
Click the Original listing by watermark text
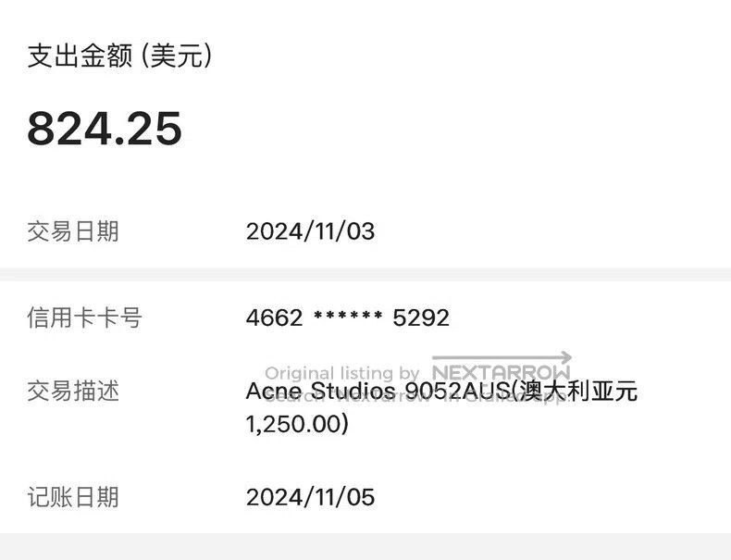[x=342, y=374]
